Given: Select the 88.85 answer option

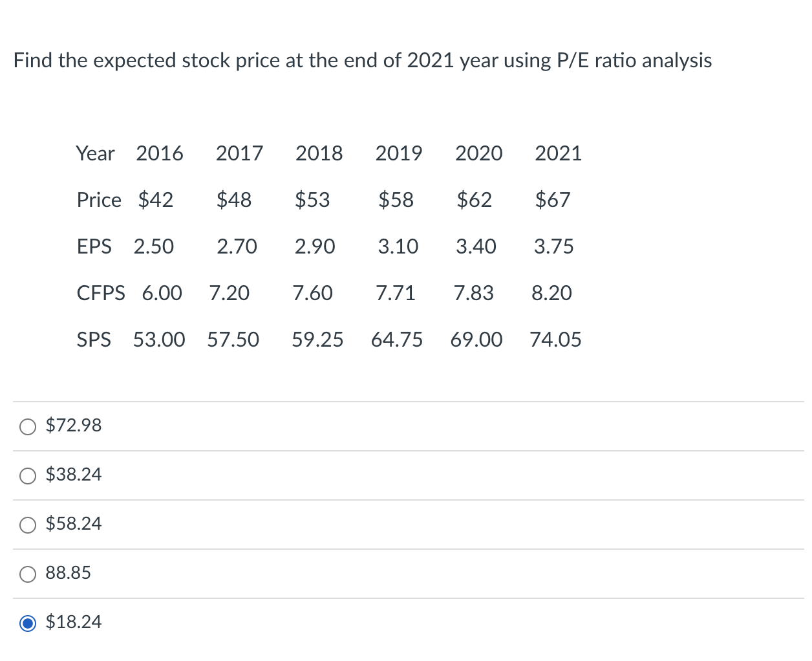Looking at the screenshot, I should pyautogui.click(x=28, y=574).
